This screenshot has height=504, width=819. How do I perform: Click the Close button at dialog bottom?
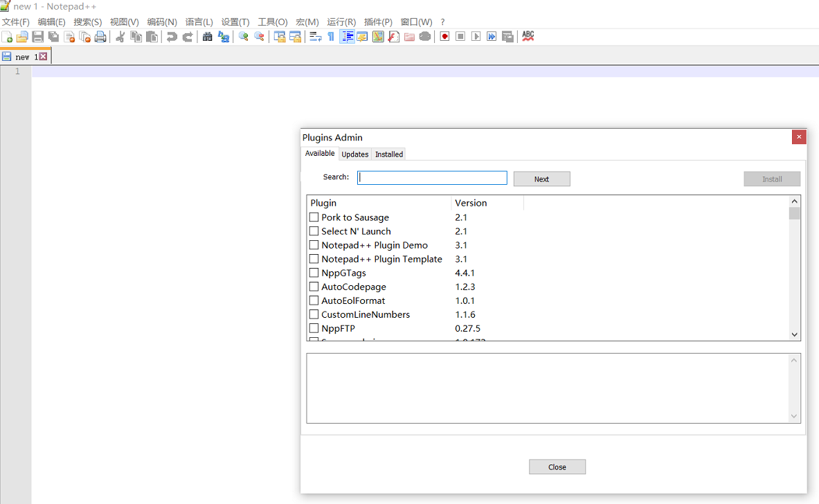557,467
